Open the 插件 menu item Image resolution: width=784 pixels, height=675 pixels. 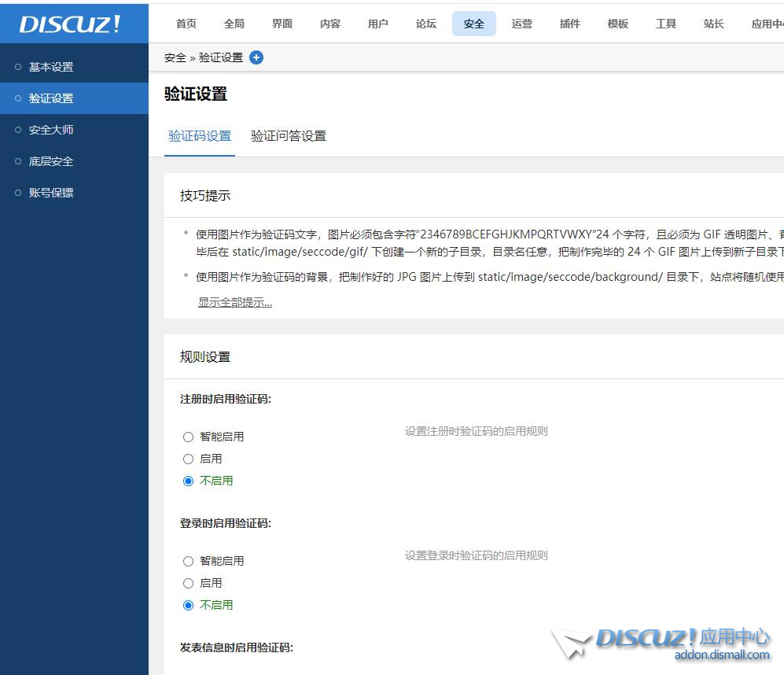[x=569, y=24]
